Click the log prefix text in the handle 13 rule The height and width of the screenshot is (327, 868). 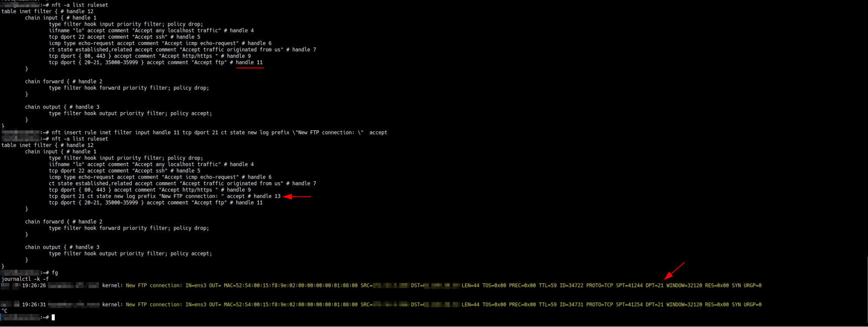191,197
